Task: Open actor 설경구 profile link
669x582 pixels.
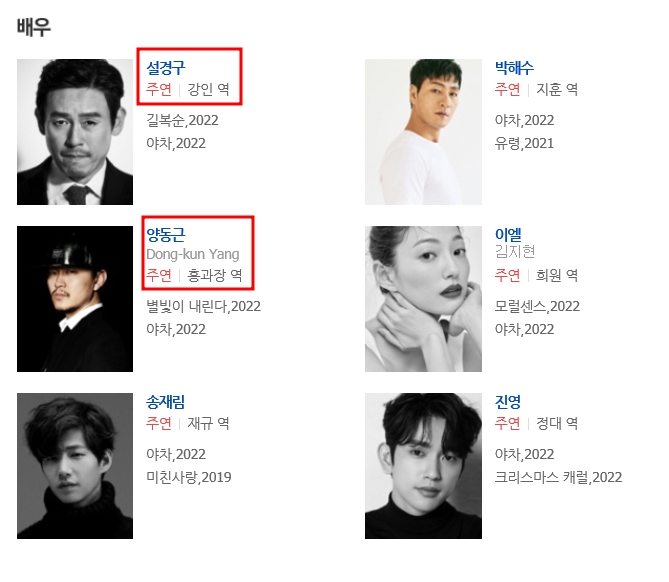Action: point(166,67)
